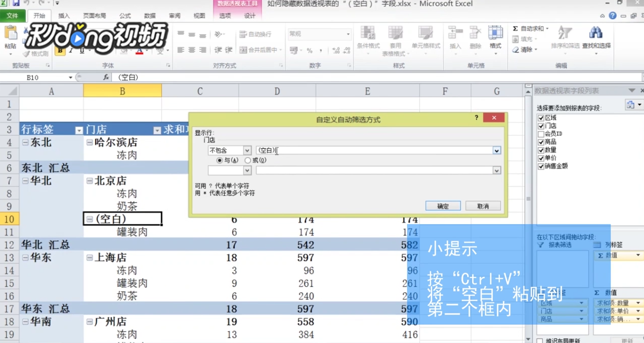Switch to the 页面布局 ribbon tab
Image resolution: width=644 pixels, height=343 pixels.
[95, 16]
